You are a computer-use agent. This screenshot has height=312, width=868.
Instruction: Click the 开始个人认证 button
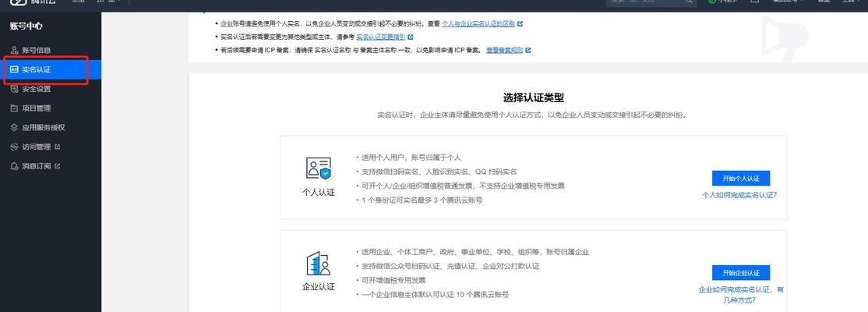tap(741, 179)
